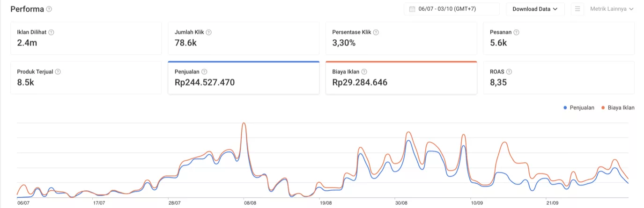Image resolution: width=644 pixels, height=208 pixels.
Task: Toggle the Iklan Dilihat metric card
Action: (86, 38)
